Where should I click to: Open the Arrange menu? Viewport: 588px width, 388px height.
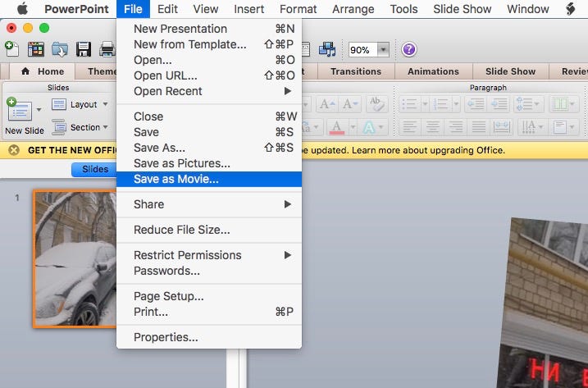[x=353, y=9]
